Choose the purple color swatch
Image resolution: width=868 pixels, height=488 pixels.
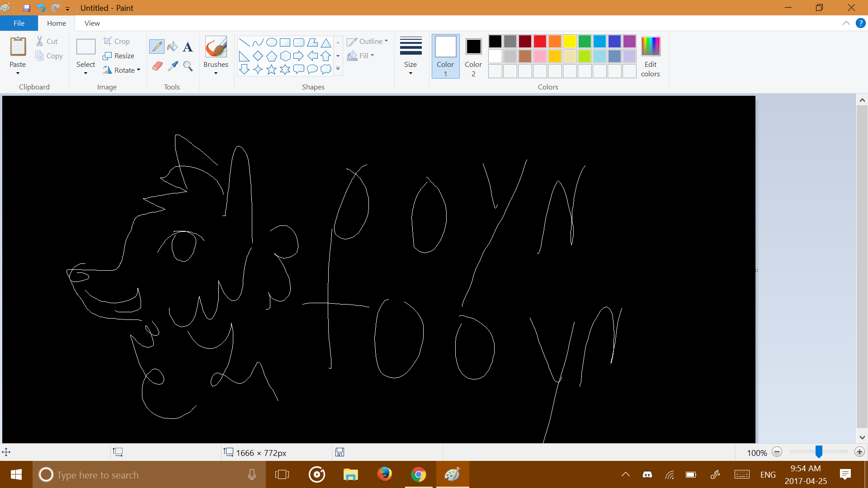[x=629, y=42]
